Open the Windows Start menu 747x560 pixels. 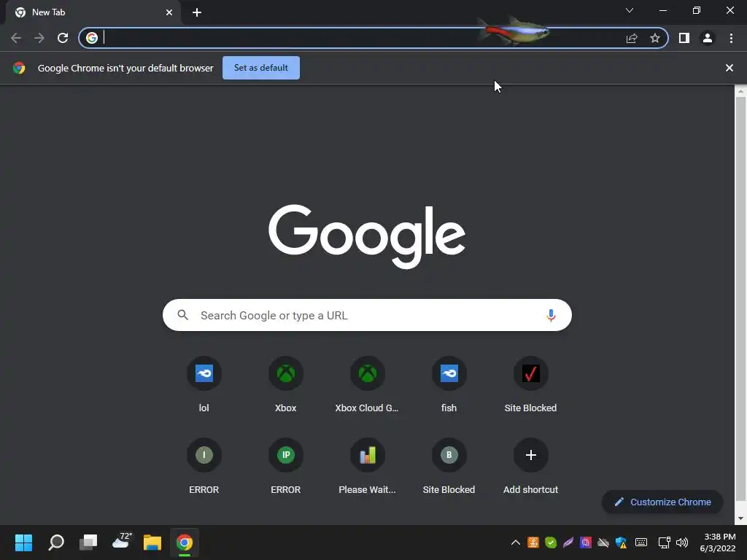click(23, 542)
